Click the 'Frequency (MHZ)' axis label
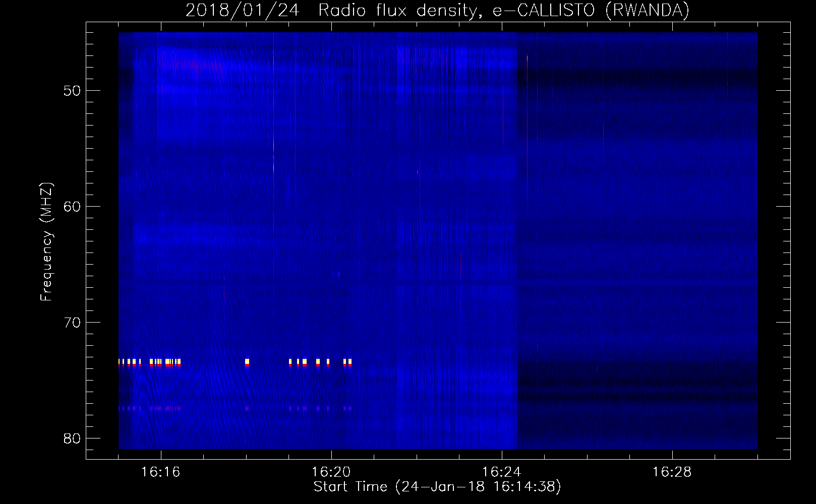 [46, 242]
